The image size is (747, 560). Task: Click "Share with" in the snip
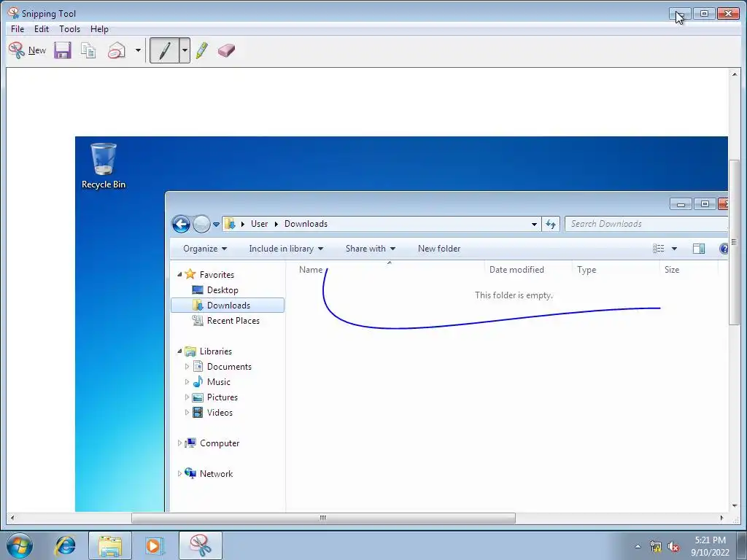click(x=370, y=249)
